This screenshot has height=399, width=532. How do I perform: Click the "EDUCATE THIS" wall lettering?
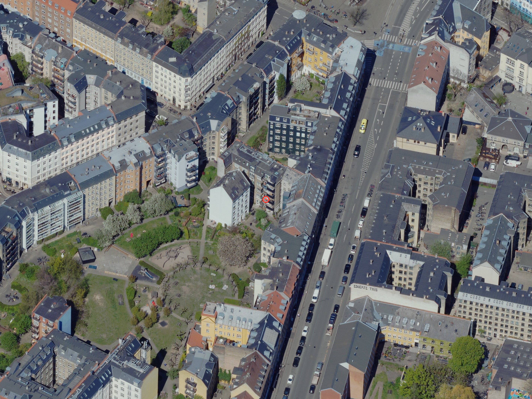point(365,288)
